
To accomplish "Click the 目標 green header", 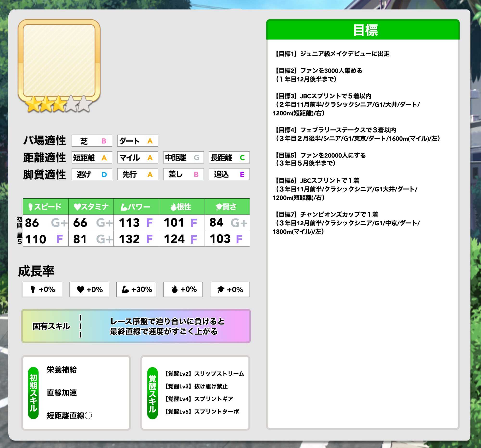I will tap(363, 30).
